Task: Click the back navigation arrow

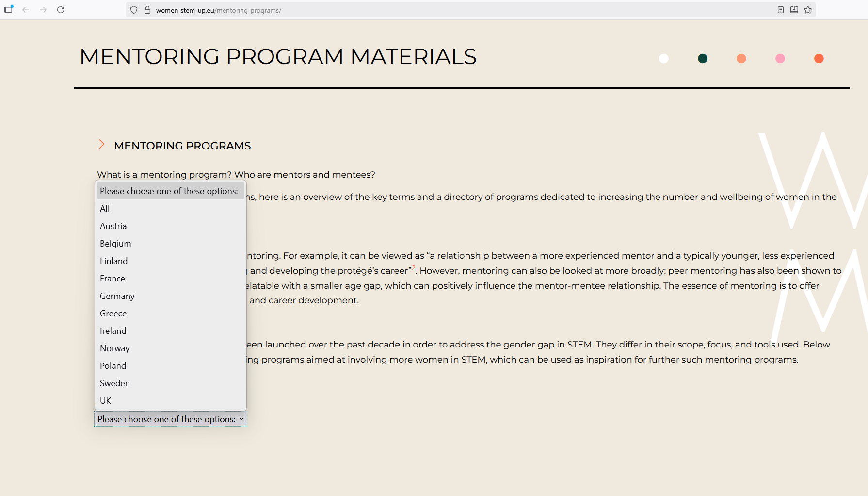Action: coord(26,10)
